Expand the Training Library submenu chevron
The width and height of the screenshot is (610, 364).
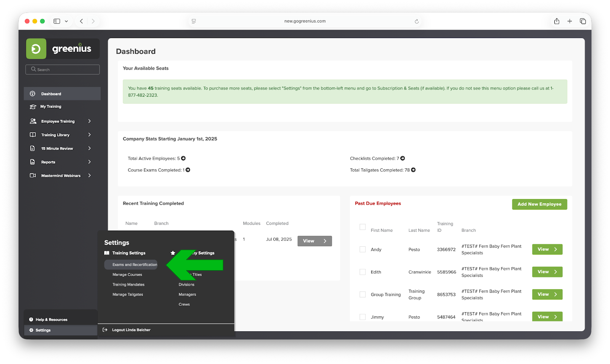[x=90, y=135]
